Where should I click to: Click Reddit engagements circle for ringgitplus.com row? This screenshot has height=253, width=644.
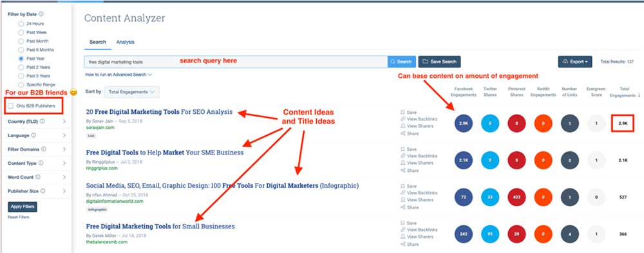pos(544,160)
